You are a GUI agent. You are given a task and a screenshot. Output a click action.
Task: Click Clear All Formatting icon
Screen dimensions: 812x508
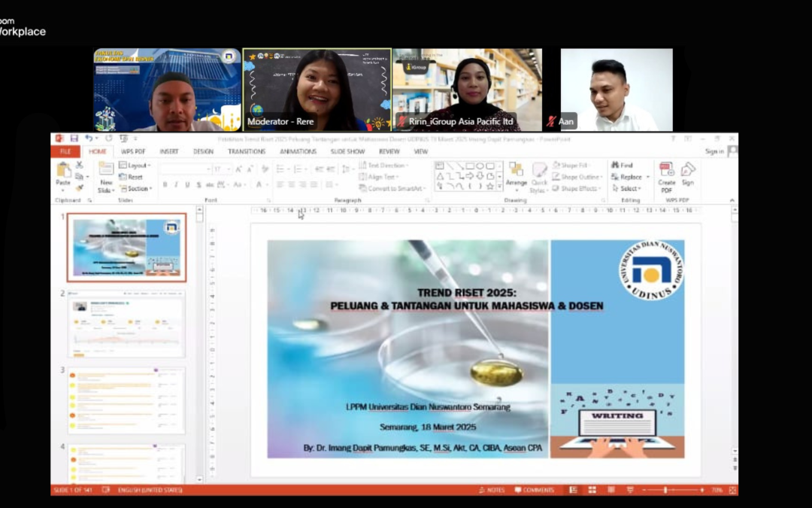coord(265,169)
